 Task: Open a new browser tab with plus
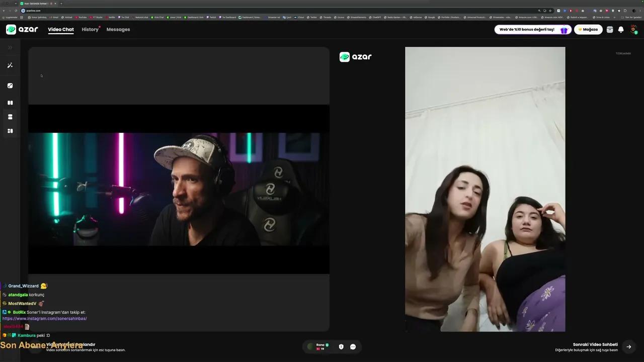coord(61,4)
